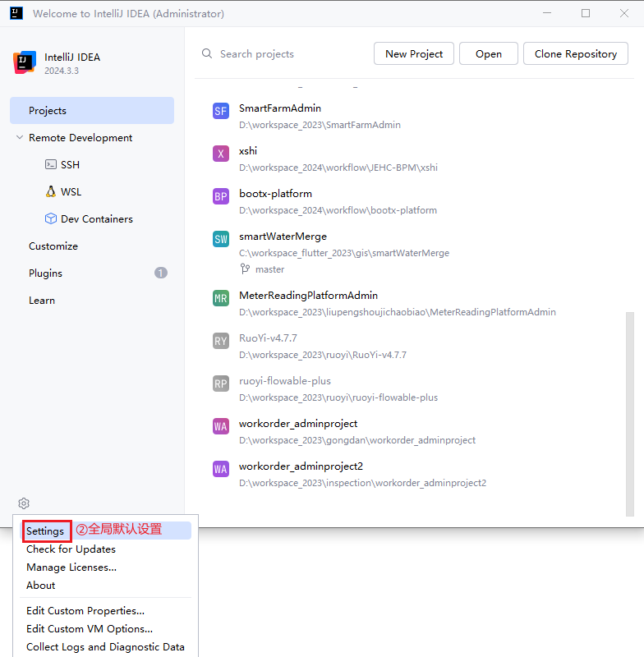Open the xshi project
Screen dimensions: 644x657
coord(248,151)
